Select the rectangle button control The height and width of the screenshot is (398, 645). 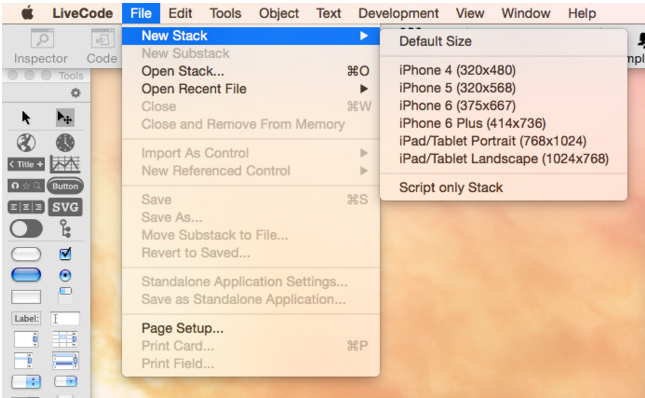coord(26,296)
